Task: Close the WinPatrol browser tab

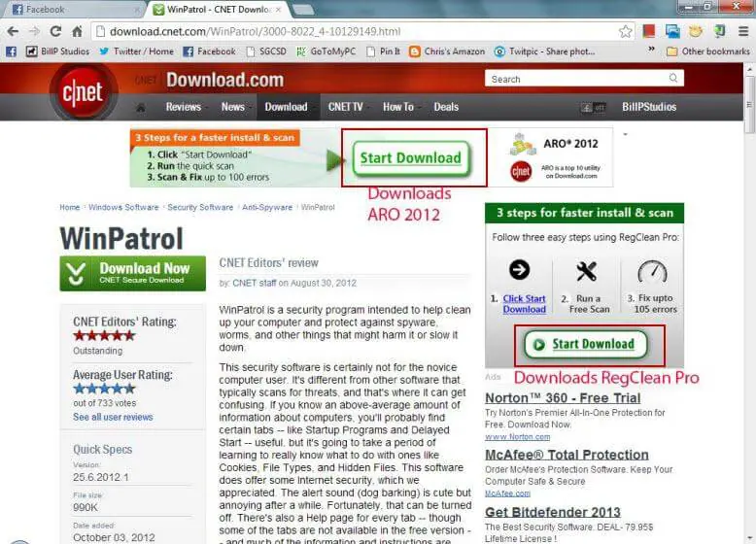Action: (x=278, y=10)
